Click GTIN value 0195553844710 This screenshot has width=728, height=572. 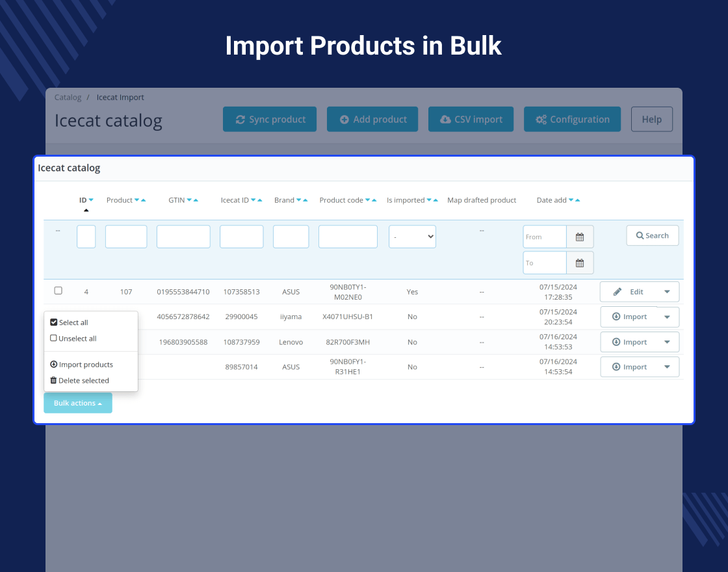(x=183, y=292)
